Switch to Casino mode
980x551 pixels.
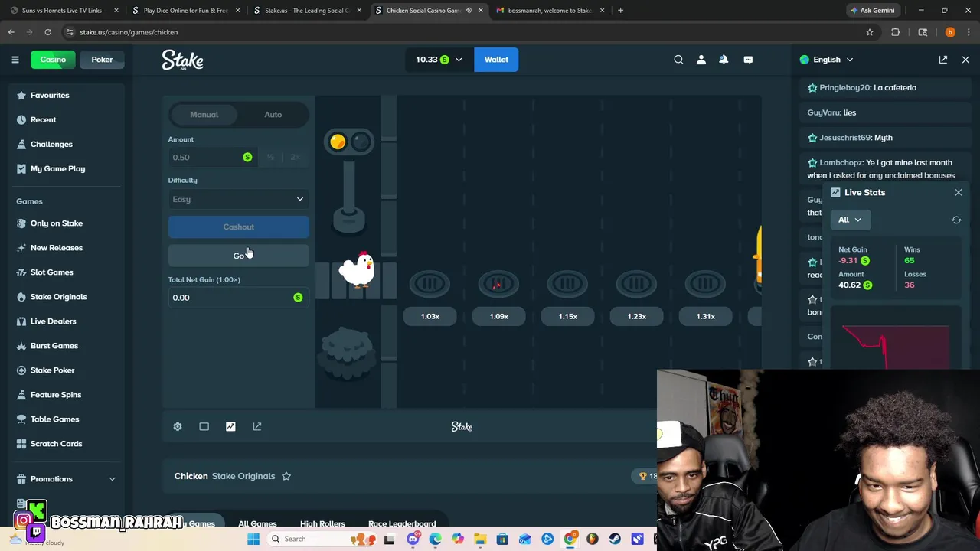53,60
